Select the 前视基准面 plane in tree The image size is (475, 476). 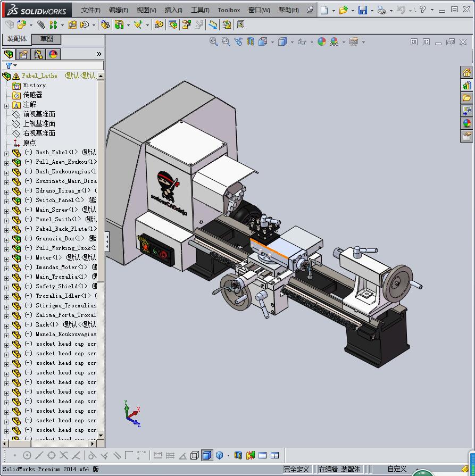pos(39,114)
